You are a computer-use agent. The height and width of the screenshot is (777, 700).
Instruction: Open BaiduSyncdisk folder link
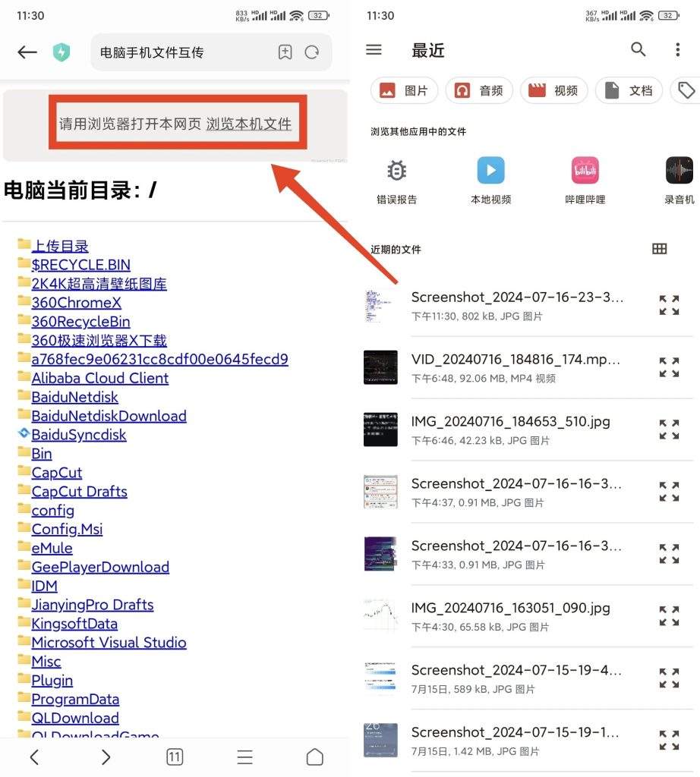point(79,435)
